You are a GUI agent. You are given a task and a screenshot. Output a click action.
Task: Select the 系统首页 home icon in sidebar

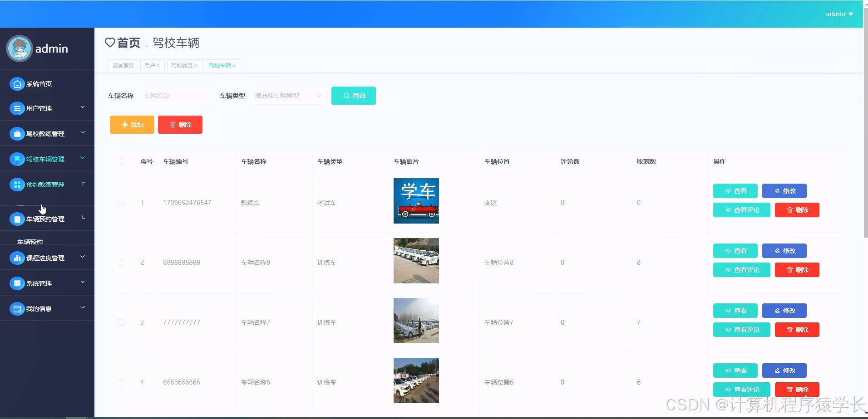[x=17, y=83]
